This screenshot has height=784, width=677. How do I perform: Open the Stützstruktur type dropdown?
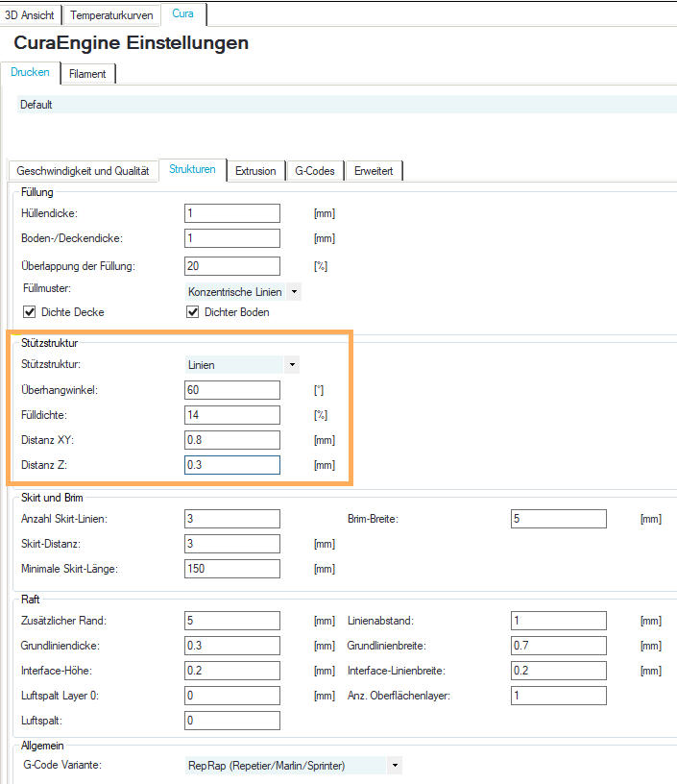(242, 365)
